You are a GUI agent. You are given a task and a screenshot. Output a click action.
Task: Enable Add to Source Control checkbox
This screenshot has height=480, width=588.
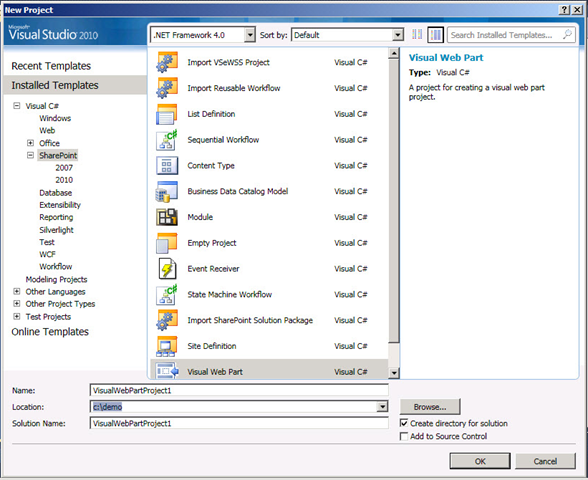point(404,436)
